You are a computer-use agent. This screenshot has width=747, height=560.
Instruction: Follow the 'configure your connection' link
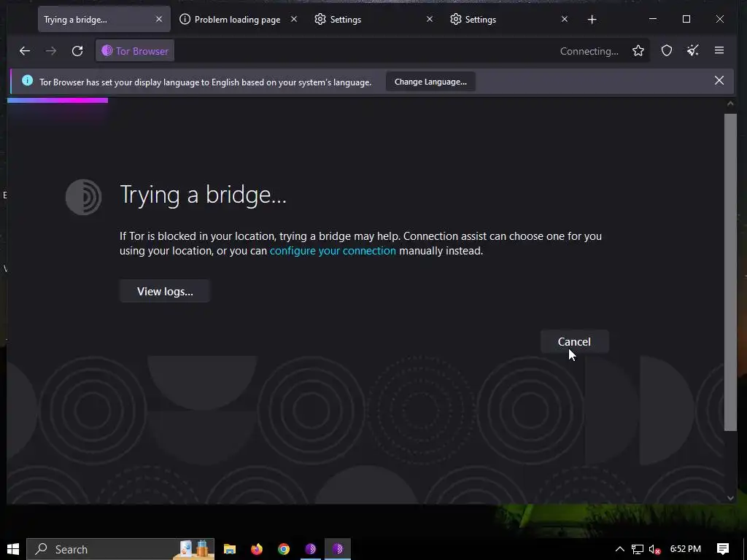333,251
